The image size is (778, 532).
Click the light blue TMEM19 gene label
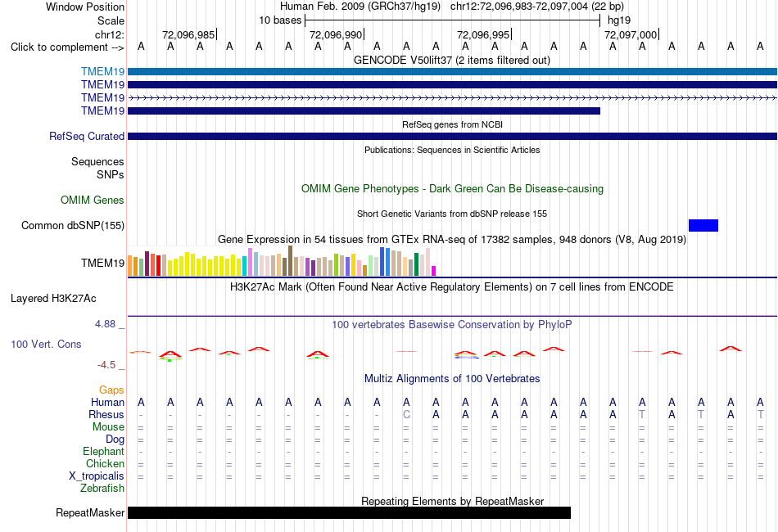pos(102,71)
